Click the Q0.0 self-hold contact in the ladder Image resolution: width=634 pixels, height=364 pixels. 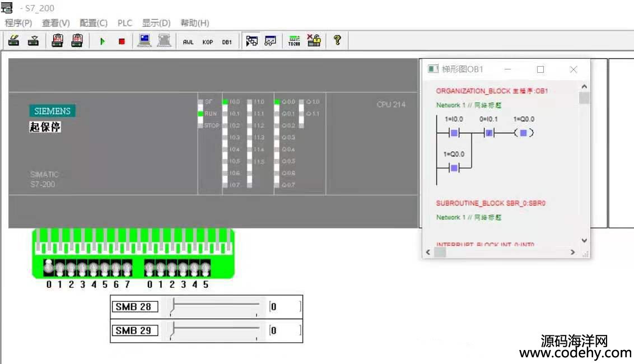point(454,168)
